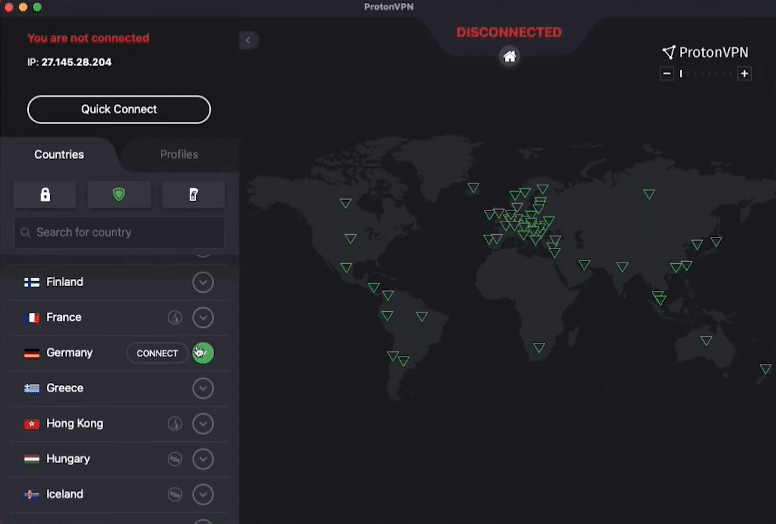Select the Finland flag icon
Screen dimensions: 776x524
32,283
